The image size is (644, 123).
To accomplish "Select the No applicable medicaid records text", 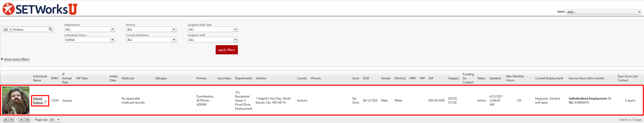I will pyautogui.click(x=133, y=101).
